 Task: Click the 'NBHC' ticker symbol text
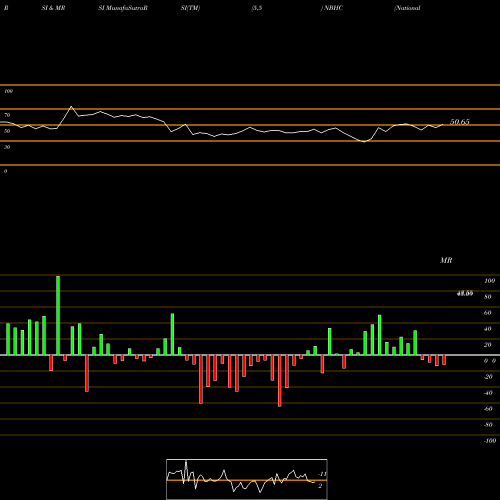333,8
